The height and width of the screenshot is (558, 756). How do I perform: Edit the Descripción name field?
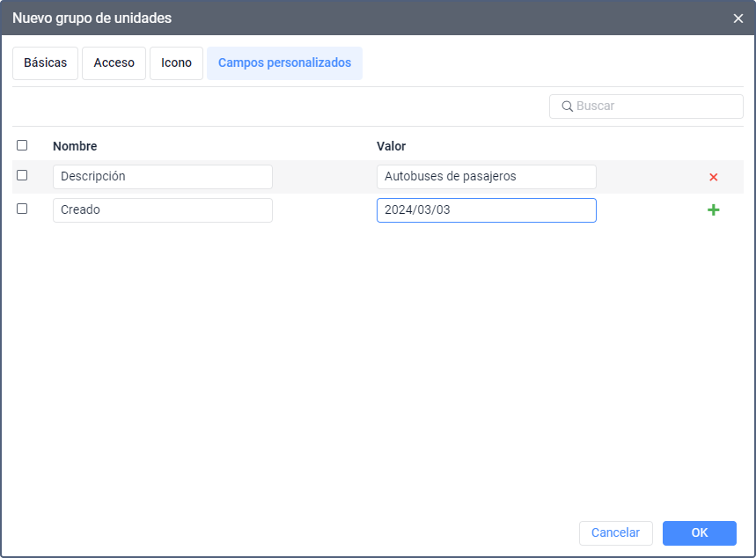tap(162, 176)
